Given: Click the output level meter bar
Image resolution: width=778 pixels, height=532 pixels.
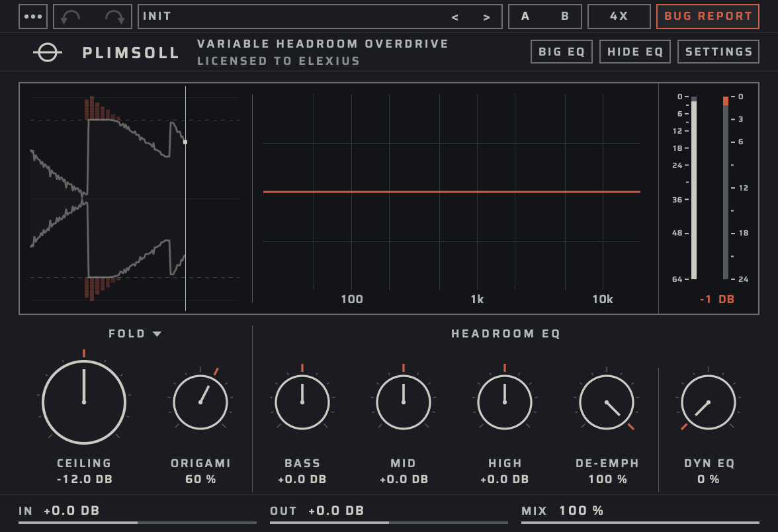Looking at the screenshot, I should tap(693, 188).
